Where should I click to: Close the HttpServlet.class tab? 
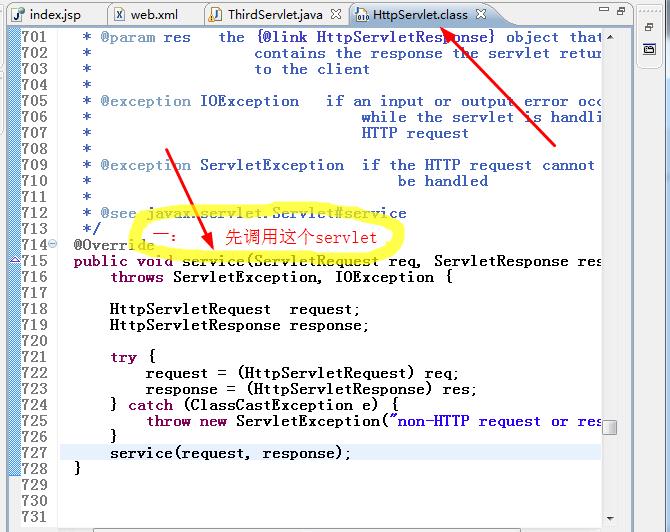pos(481,14)
